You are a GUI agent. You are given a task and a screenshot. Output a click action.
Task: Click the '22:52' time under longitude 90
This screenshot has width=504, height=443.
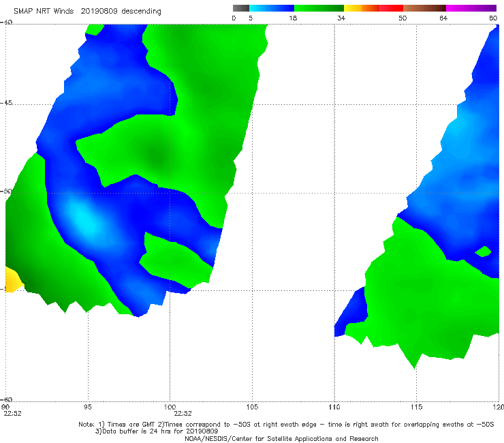[12, 414]
